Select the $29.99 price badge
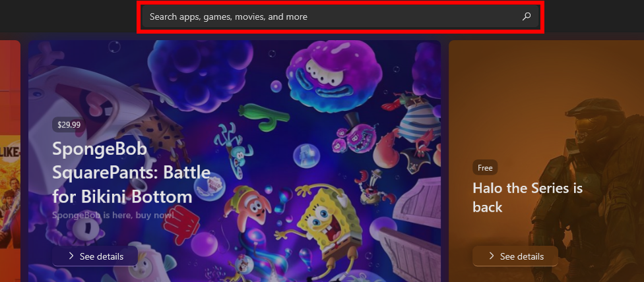The image size is (644, 282). 69,125
